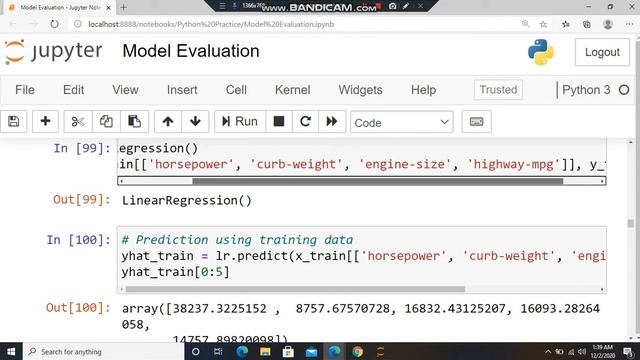Click the kernel idle circle indicator
The height and width of the screenshot is (360, 640).
[624, 90]
